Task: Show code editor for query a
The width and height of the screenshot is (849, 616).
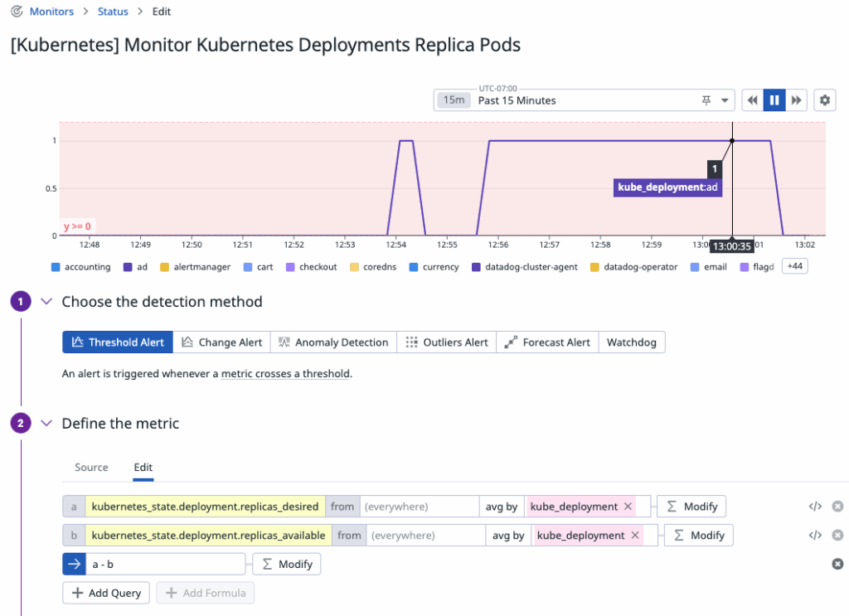Action: coord(815,507)
